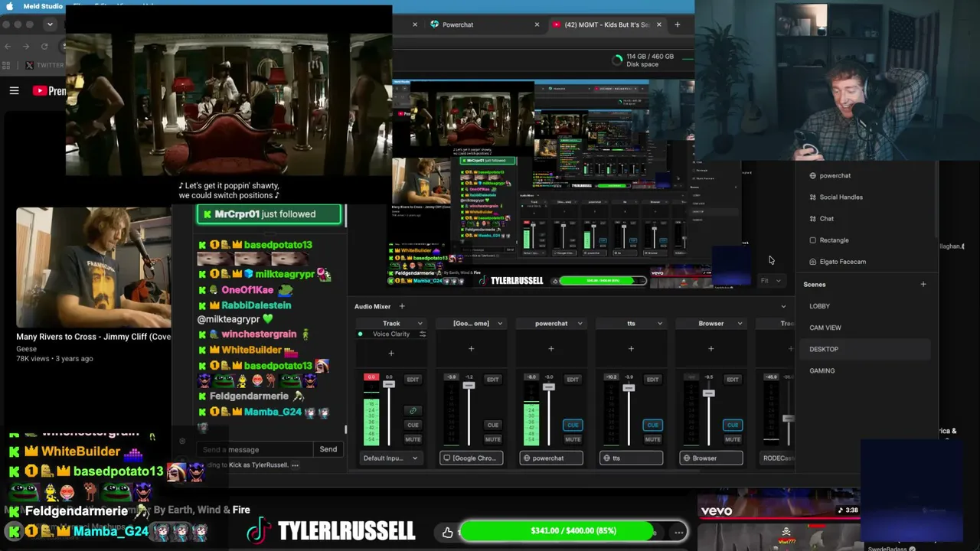Click the first Track volume fader

click(x=389, y=383)
